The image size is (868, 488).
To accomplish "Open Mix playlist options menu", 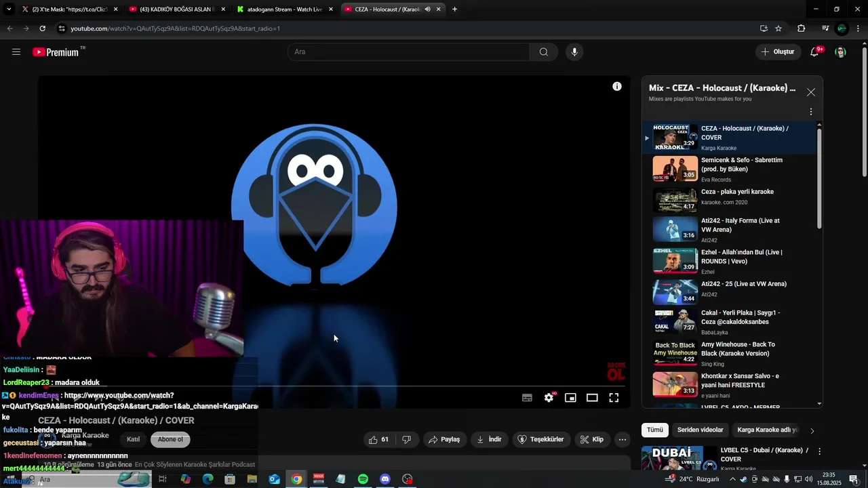I will pos(811,112).
